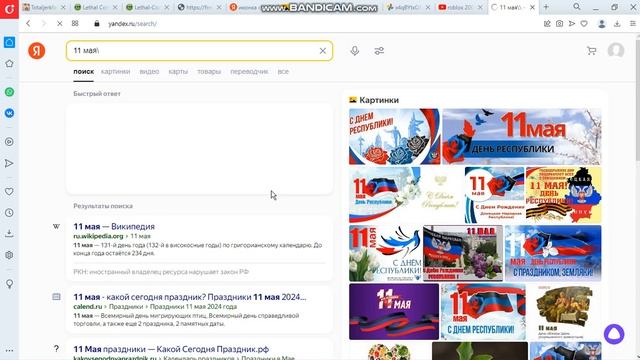Open bookmarks heart in the sidebar
Viewport: 640px width, 360px height.
click(9, 191)
